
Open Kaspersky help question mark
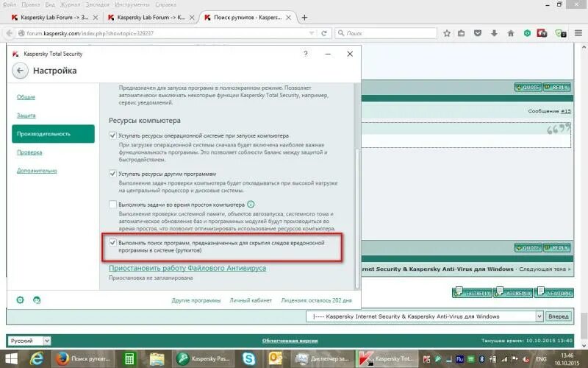coord(306,54)
